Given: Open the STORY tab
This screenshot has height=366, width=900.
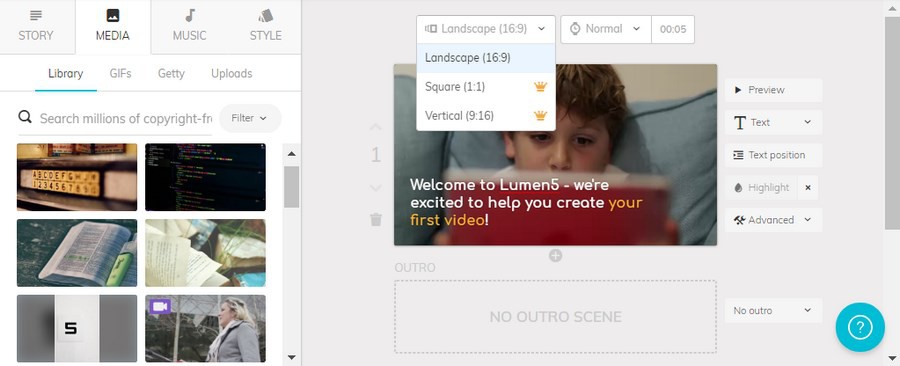Looking at the screenshot, I should [36, 26].
